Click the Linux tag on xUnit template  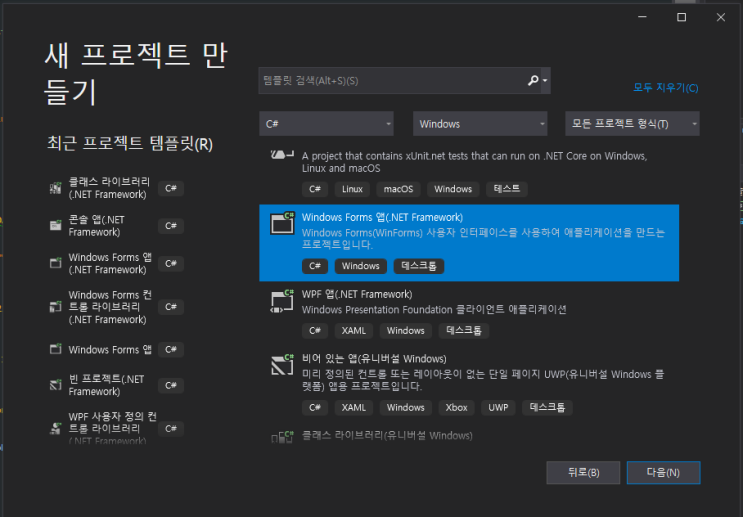[352, 189]
